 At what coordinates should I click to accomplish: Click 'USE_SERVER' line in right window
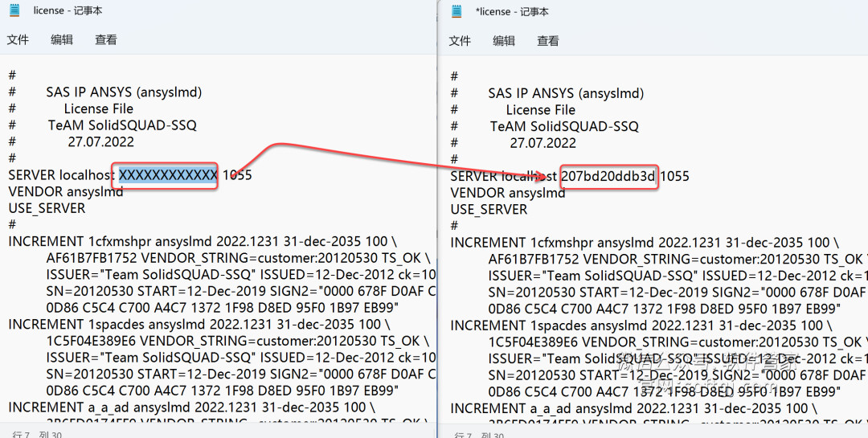point(489,210)
